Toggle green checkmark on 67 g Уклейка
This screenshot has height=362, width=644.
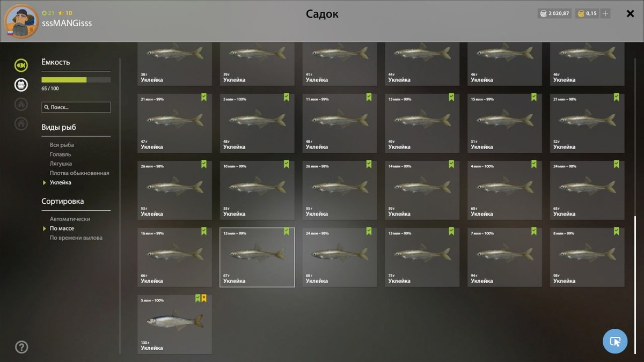tap(286, 231)
